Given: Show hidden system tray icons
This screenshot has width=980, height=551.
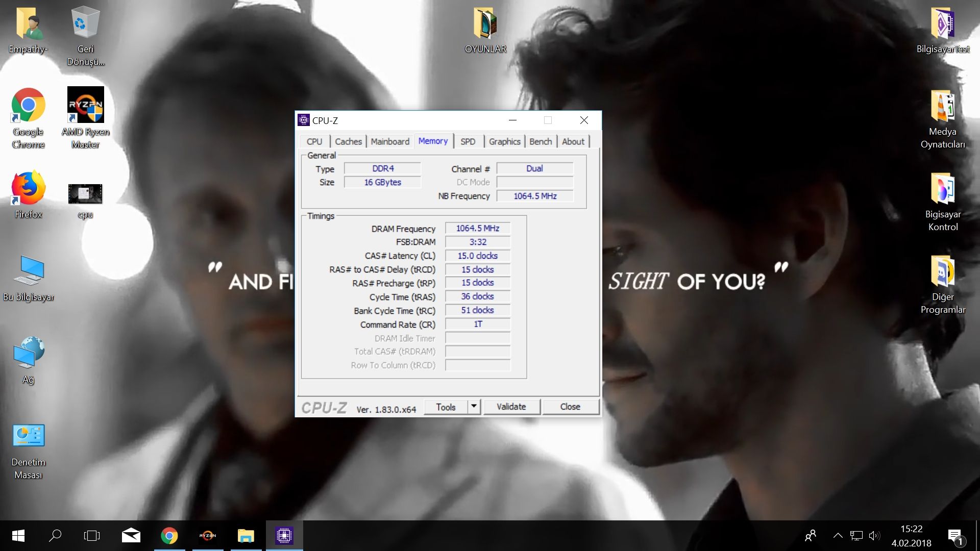Looking at the screenshot, I should pyautogui.click(x=838, y=536).
